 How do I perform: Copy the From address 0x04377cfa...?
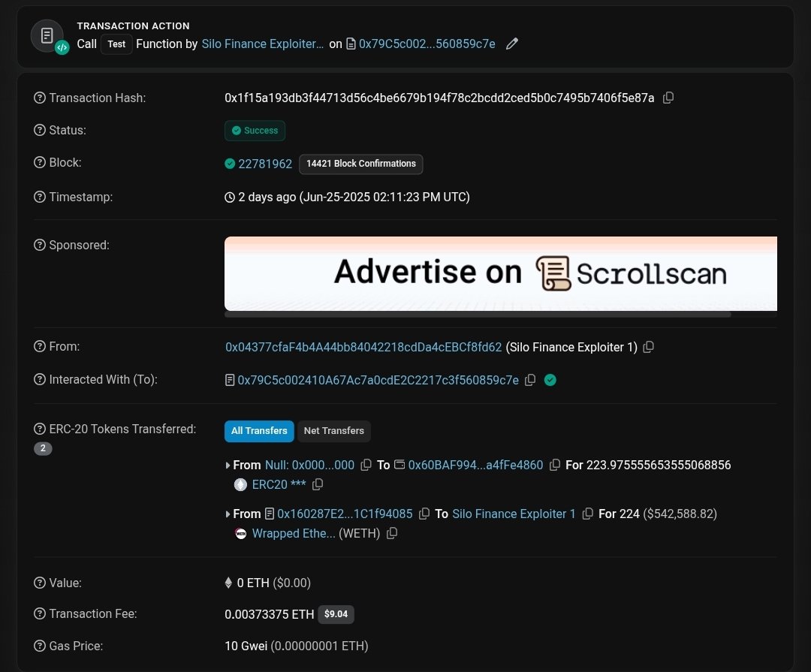coord(648,347)
